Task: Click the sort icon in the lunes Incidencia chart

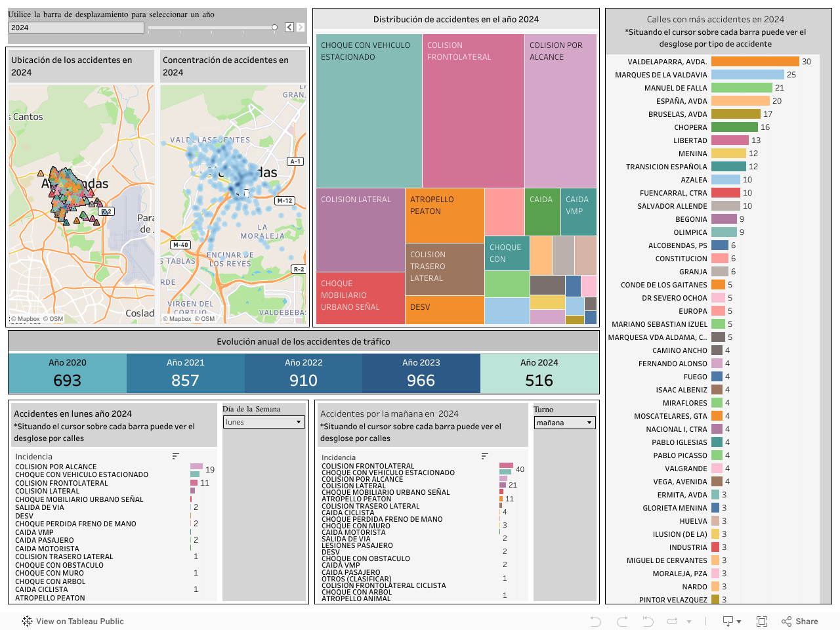Action: [175, 456]
